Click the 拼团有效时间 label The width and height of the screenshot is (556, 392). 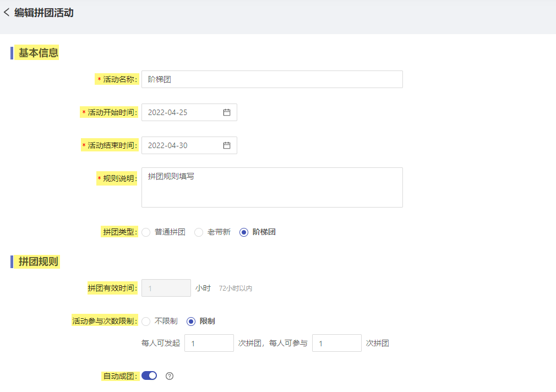tap(112, 288)
